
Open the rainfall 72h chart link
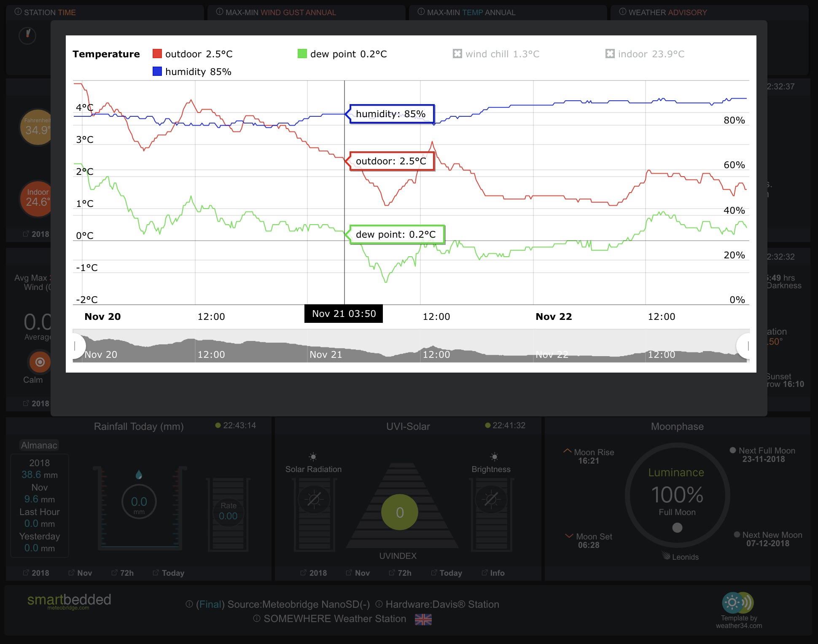click(x=123, y=573)
